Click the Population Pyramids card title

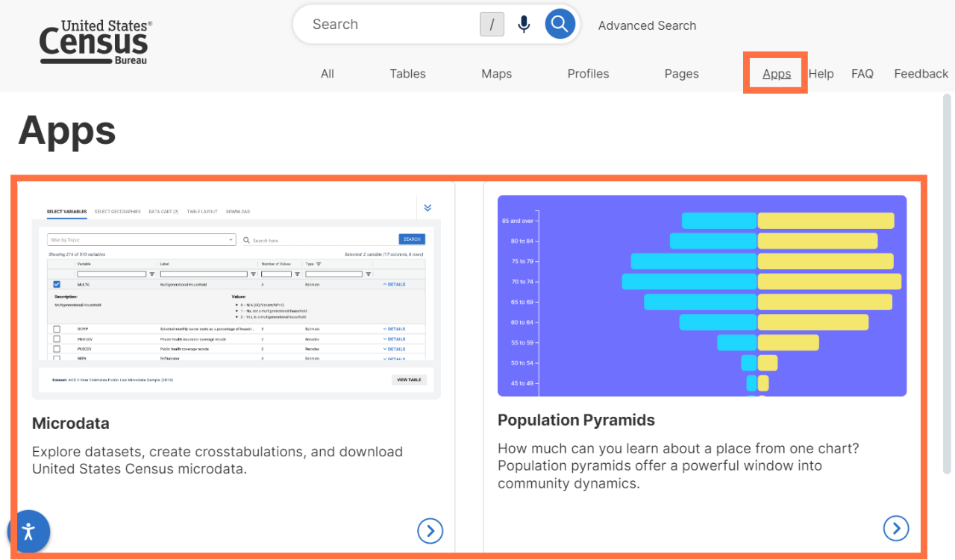577,421
